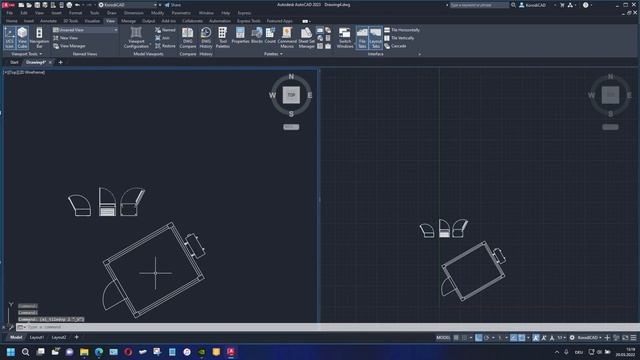Expand the Palettes panel
The image size is (640, 360).
273,54
